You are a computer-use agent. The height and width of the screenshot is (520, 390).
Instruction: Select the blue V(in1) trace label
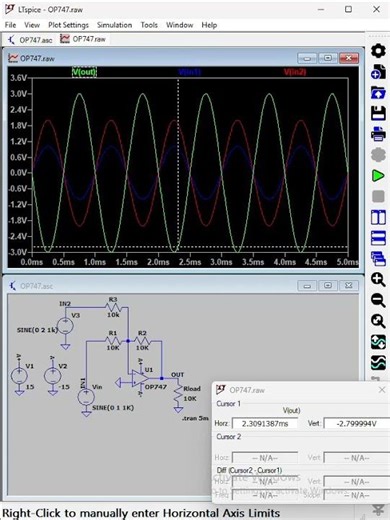pyautogui.click(x=189, y=72)
